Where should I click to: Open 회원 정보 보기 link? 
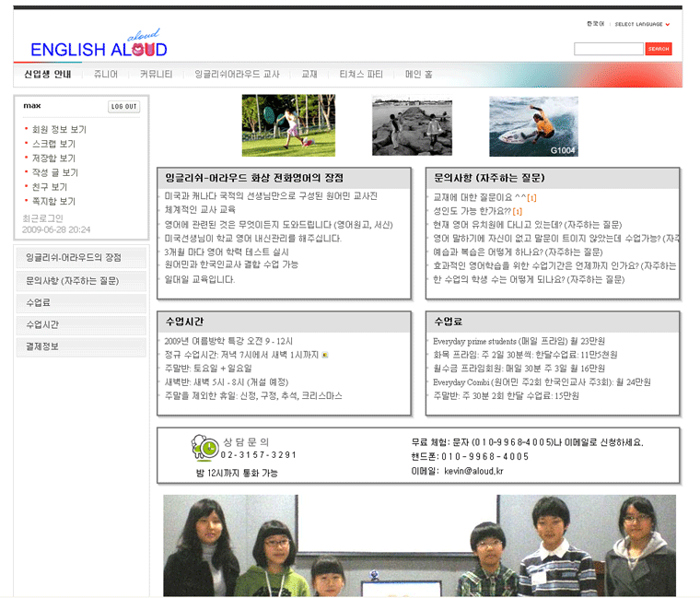point(59,130)
